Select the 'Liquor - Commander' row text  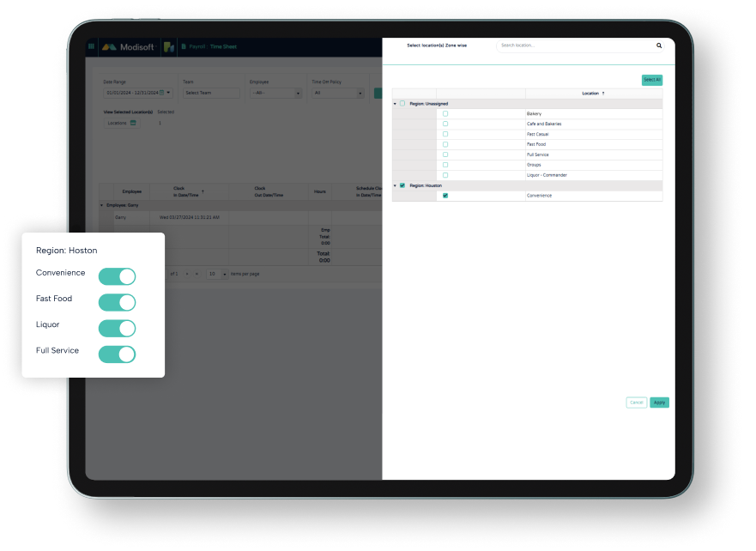pos(547,175)
